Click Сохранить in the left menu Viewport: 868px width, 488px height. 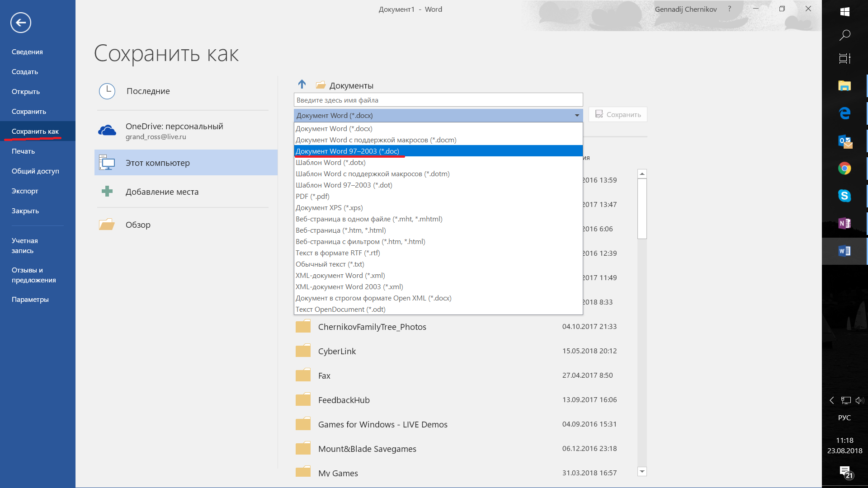click(x=38, y=111)
